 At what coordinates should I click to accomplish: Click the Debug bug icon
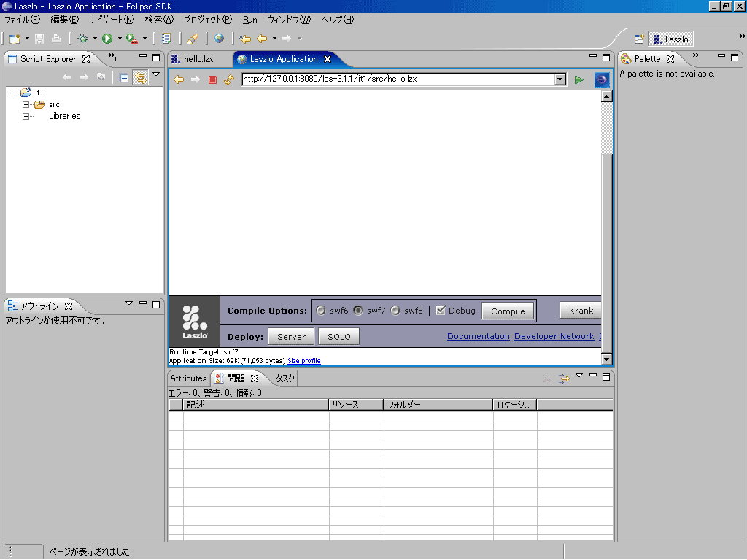(82, 39)
